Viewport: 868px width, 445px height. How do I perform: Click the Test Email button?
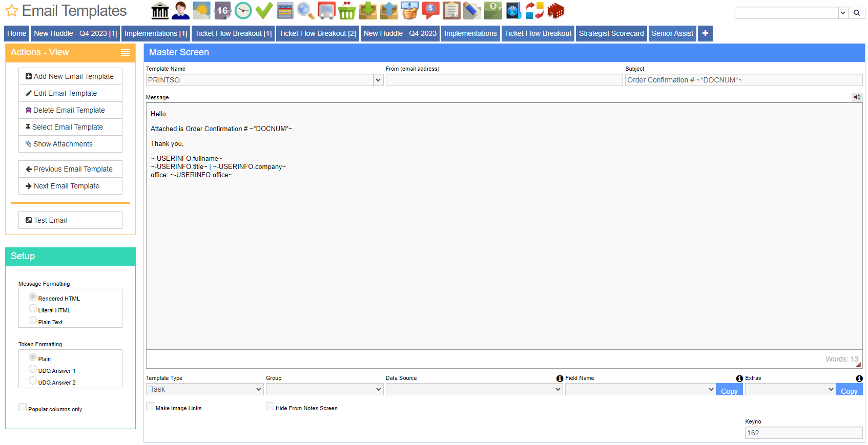(70, 220)
